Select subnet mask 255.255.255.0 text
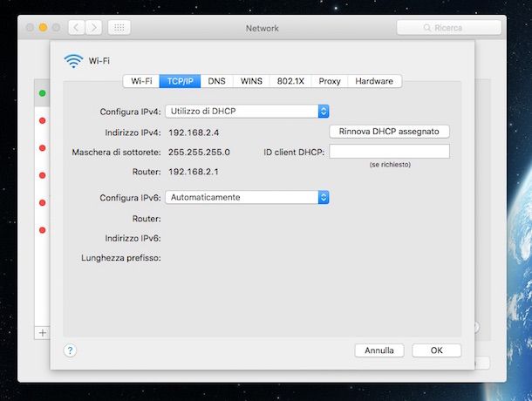 [x=199, y=152]
